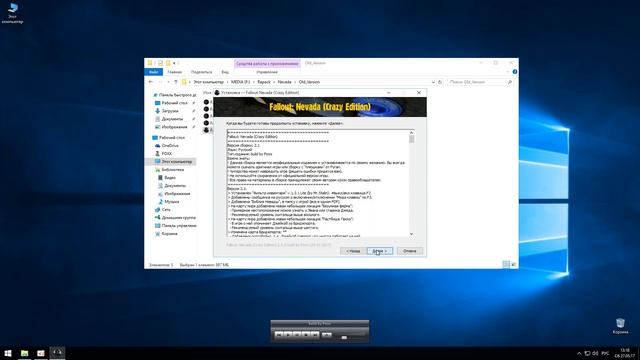The width and height of the screenshot is (640, 360).
Task: Select Сеть in the sidebar
Action: 163,209
